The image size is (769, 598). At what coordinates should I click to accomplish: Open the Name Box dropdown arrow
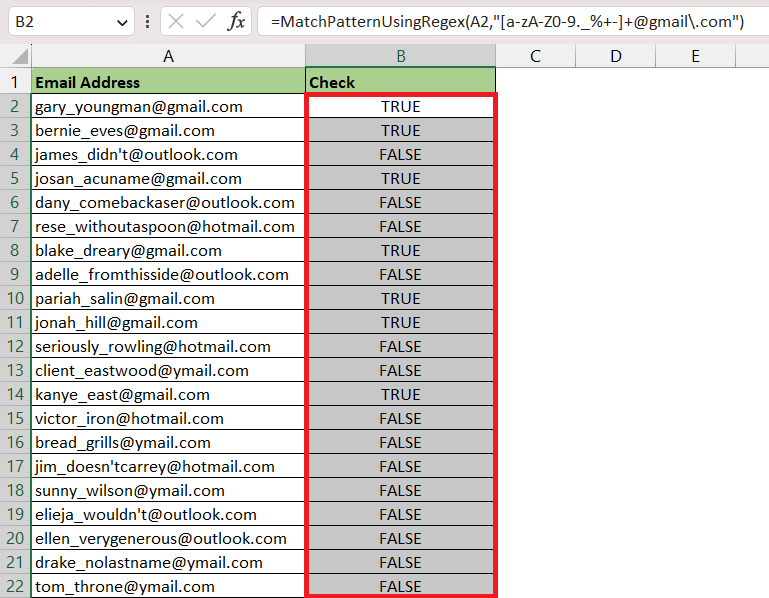click(x=122, y=23)
